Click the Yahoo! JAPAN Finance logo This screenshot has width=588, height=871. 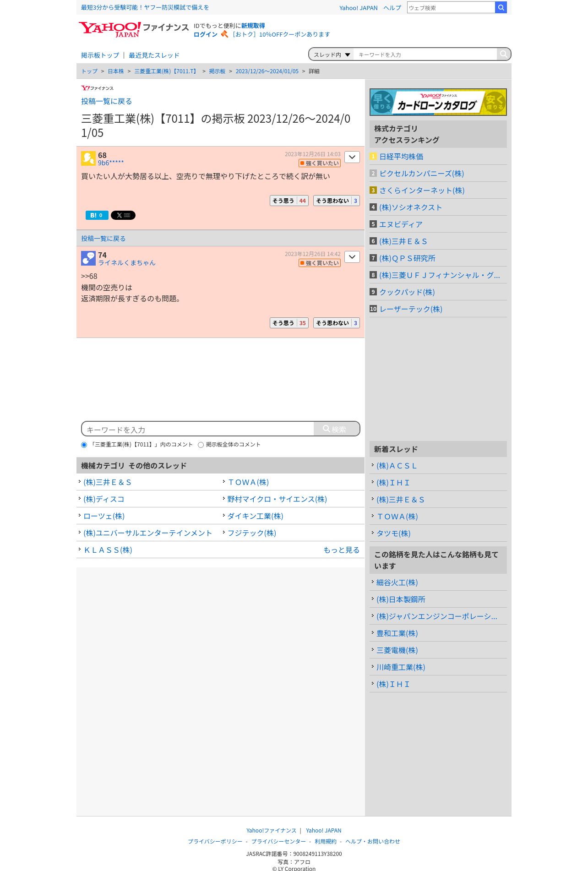pos(133,30)
